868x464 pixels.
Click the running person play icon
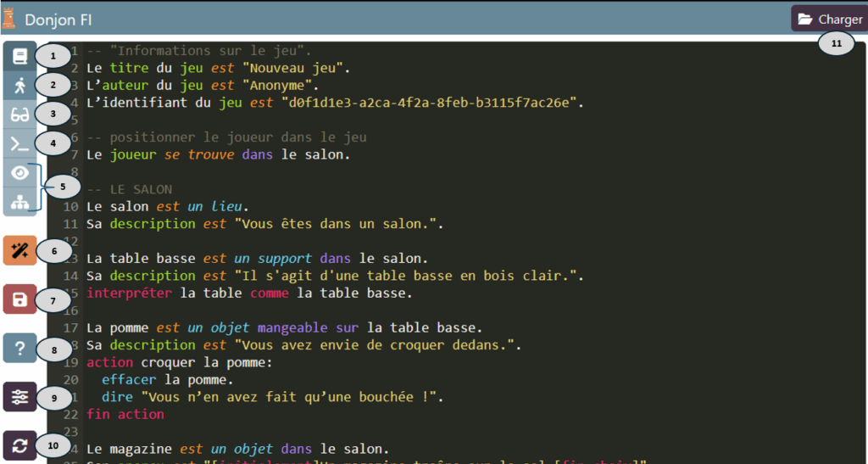(x=19, y=85)
